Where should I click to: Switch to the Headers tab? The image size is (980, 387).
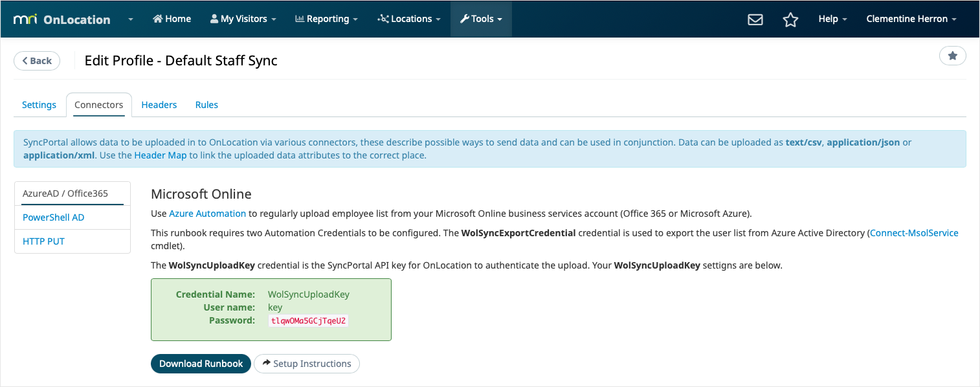click(x=159, y=105)
